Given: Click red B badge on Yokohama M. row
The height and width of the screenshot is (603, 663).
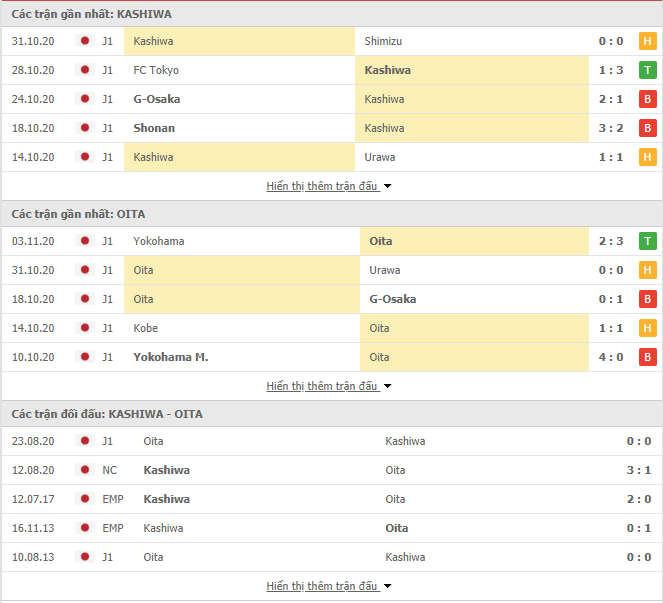Looking at the screenshot, I should (x=647, y=357).
